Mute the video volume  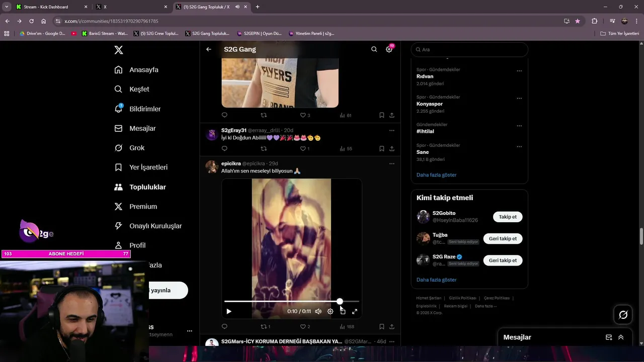pyautogui.click(x=318, y=311)
